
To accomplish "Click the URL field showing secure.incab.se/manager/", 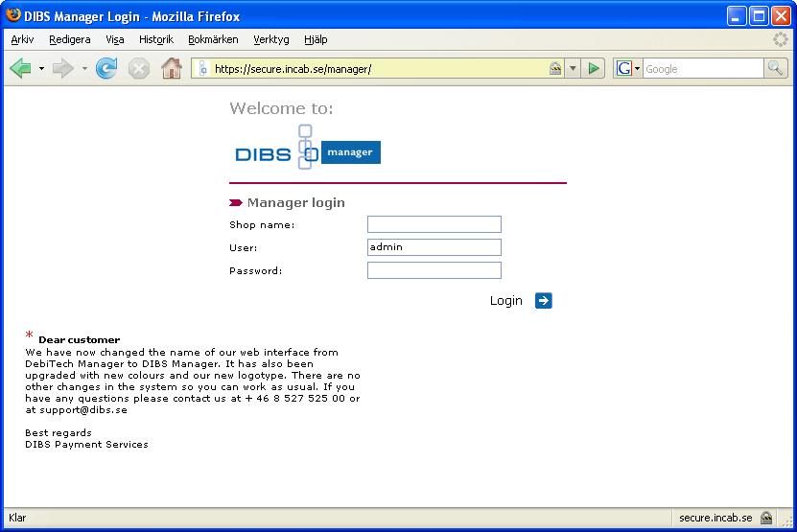I will [x=379, y=69].
